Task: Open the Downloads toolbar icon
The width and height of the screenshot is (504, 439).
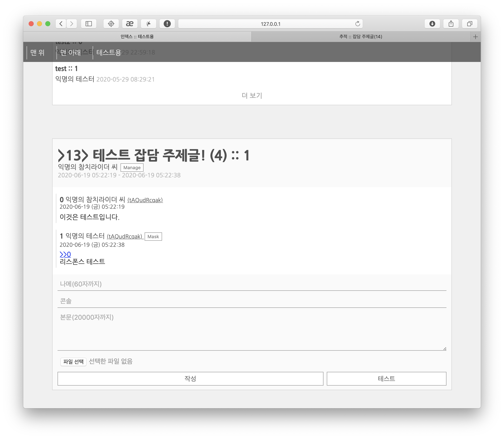Action: click(x=432, y=24)
